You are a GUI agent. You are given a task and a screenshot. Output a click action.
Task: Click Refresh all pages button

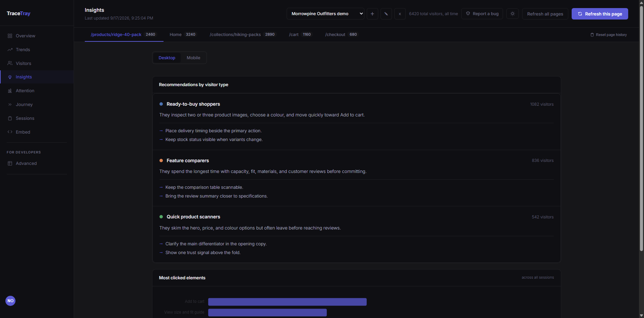[x=545, y=14]
